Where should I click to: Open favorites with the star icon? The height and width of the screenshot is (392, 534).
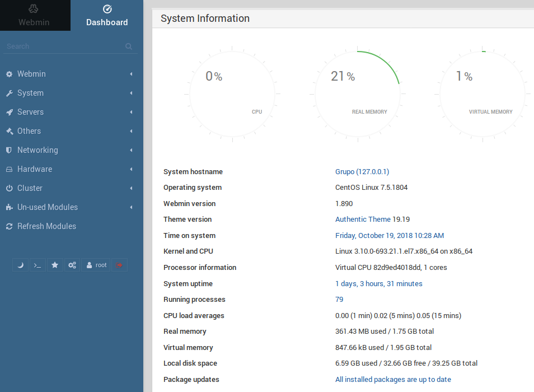click(x=55, y=265)
